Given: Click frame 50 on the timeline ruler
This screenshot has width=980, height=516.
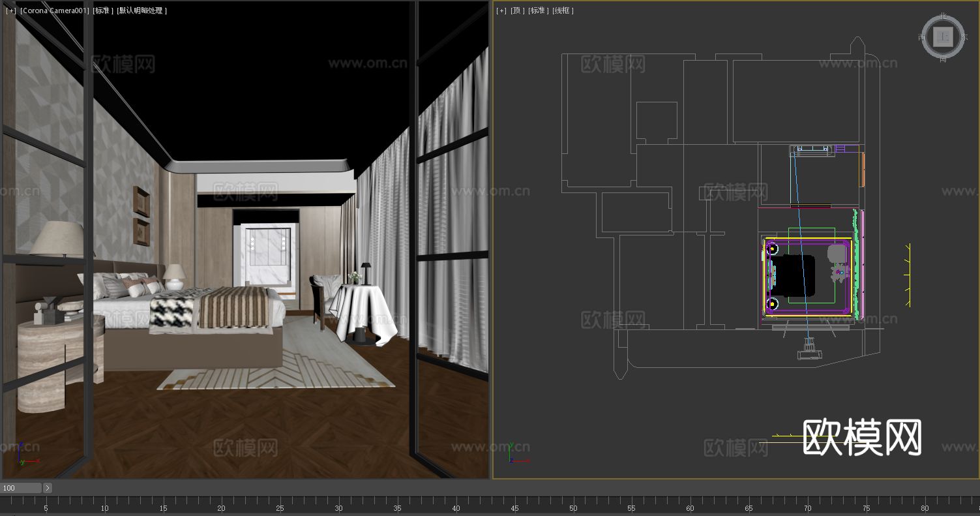Looking at the screenshot, I should click(572, 508).
